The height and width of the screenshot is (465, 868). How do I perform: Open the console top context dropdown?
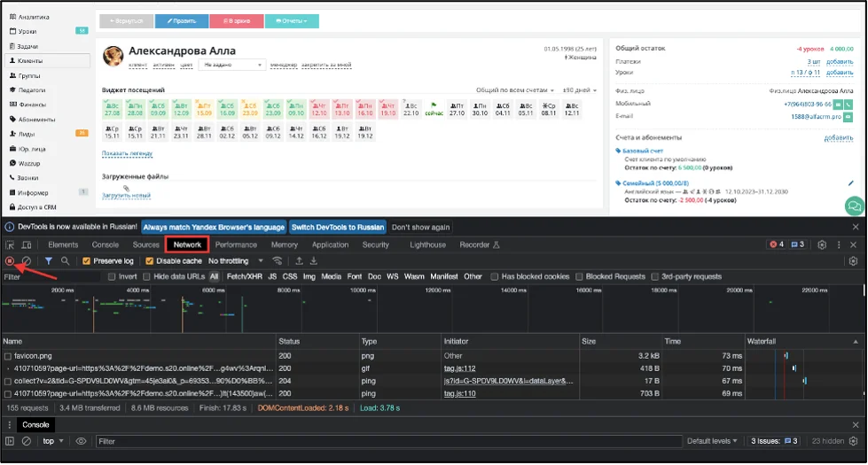point(53,441)
